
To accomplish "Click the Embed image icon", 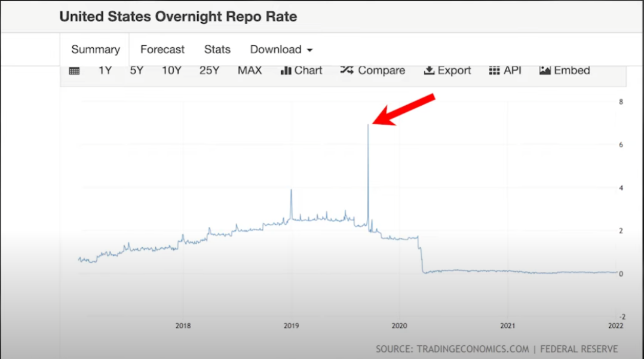I will pyautogui.click(x=545, y=70).
